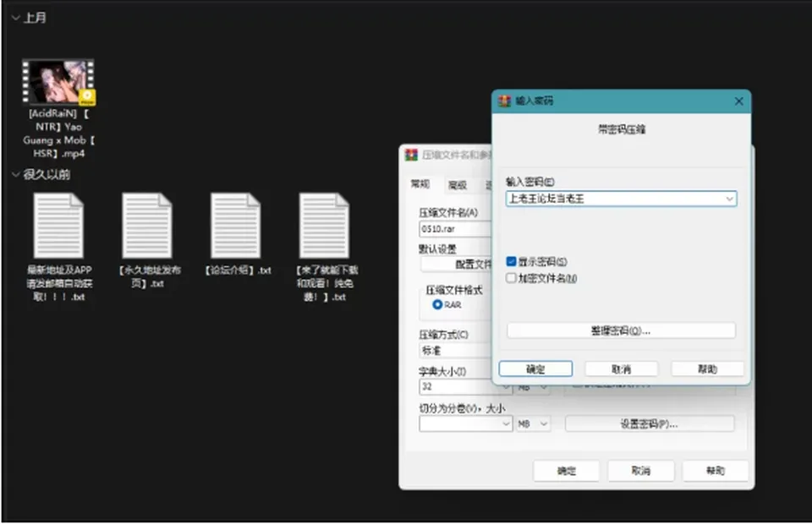Collapse the 上月 file group
This screenshot has height=524, width=812.
click(x=15, y=18)
